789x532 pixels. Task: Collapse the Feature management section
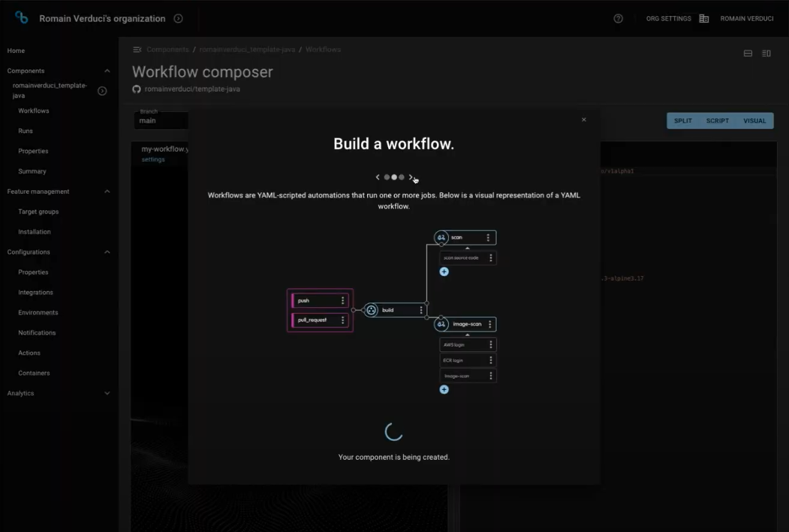point(107,191)
